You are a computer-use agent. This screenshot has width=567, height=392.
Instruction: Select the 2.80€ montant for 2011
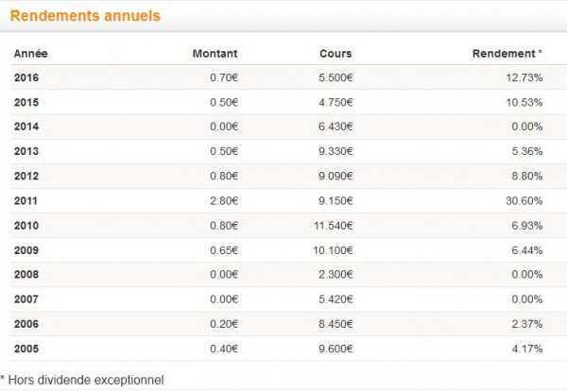pos(224,200)
